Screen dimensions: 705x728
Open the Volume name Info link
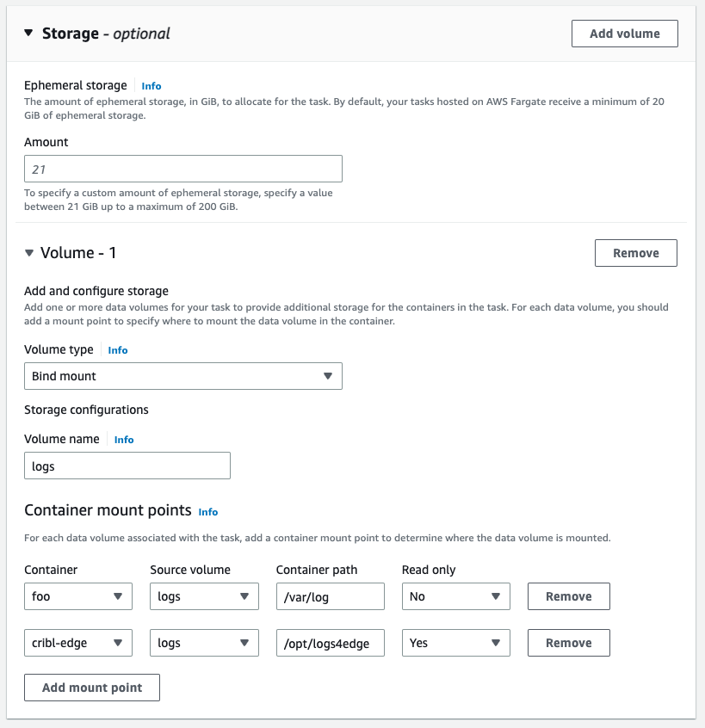(x=123, y=439)
